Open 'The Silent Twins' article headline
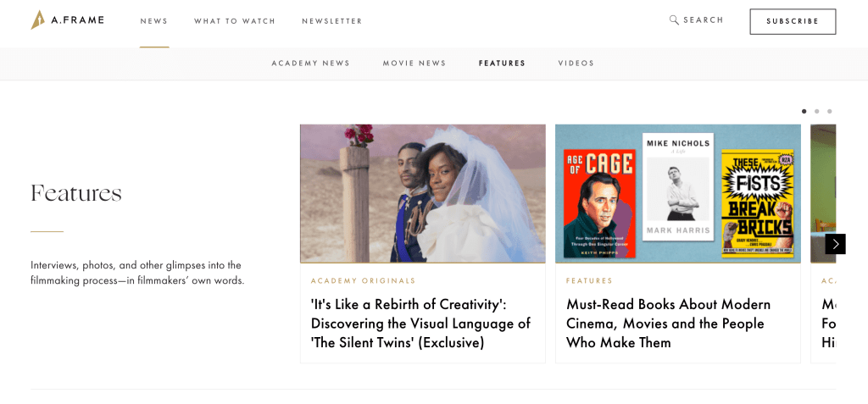 [420, 323]
